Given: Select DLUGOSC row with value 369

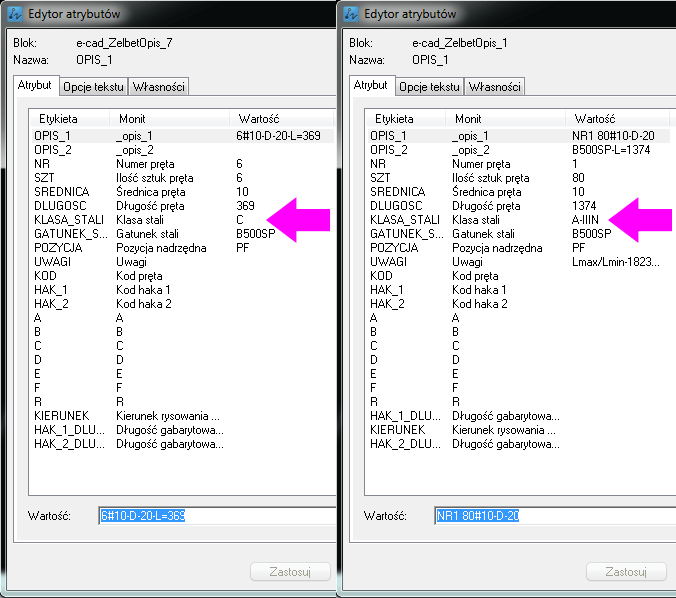Looking at the screenshot, I should pos(182,206).
